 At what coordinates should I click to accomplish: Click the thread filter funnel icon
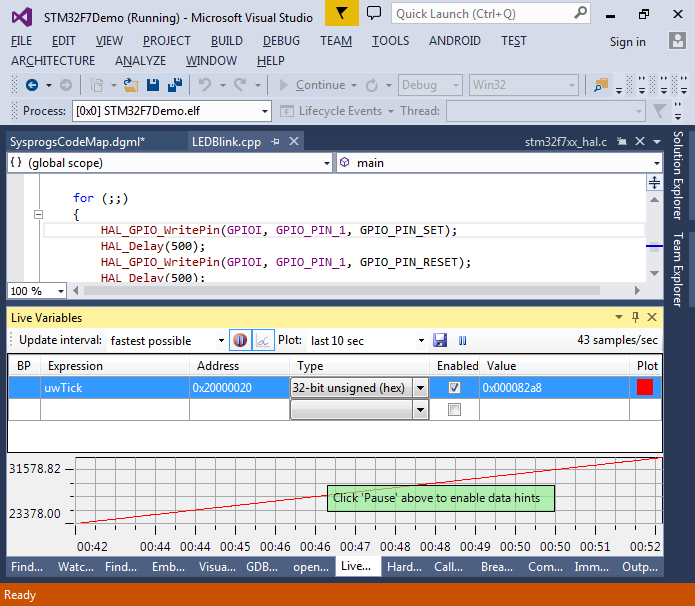coord(660,110)
